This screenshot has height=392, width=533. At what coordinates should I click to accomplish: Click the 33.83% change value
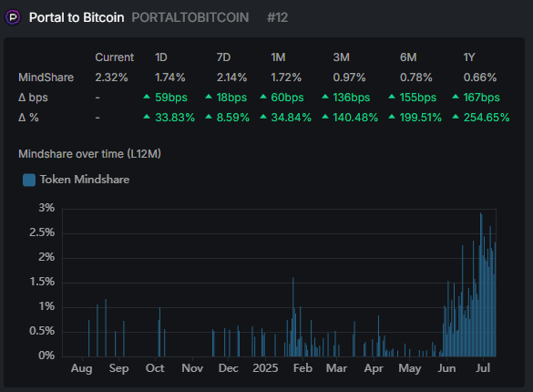[x=175, y=118]
